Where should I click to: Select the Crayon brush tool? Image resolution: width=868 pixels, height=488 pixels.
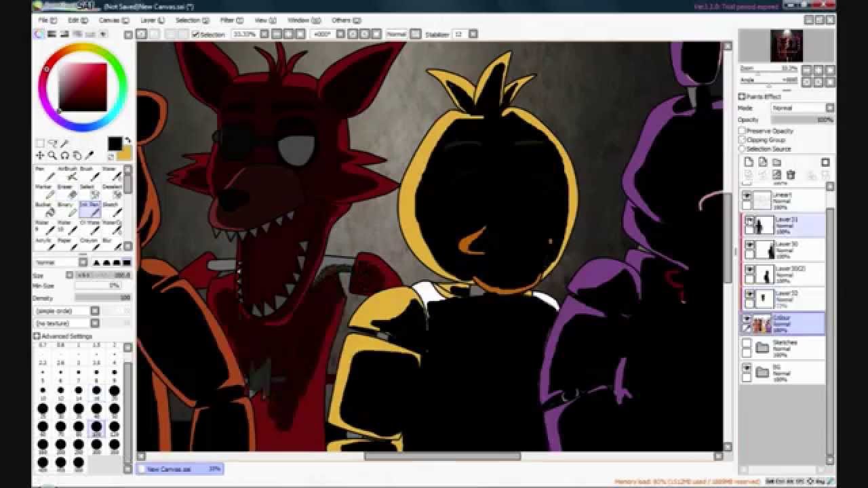pyautogui.click(x=89, y=243)
